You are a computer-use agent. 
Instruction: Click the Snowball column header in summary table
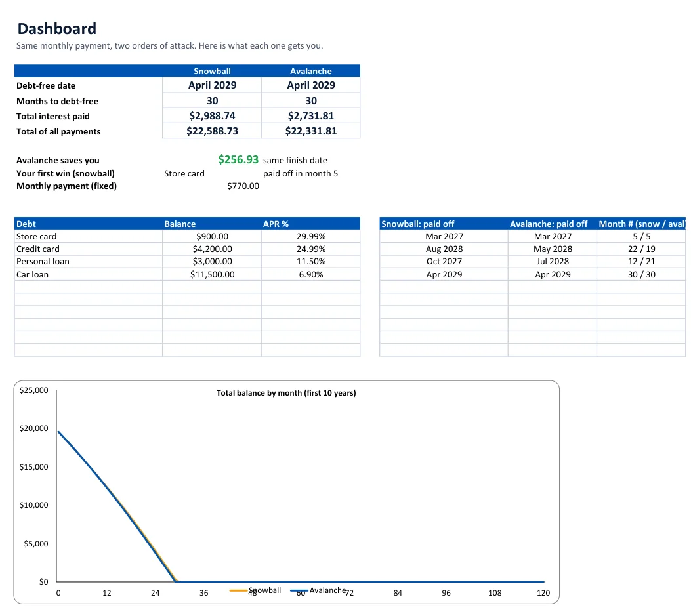(x=212, y=71)
